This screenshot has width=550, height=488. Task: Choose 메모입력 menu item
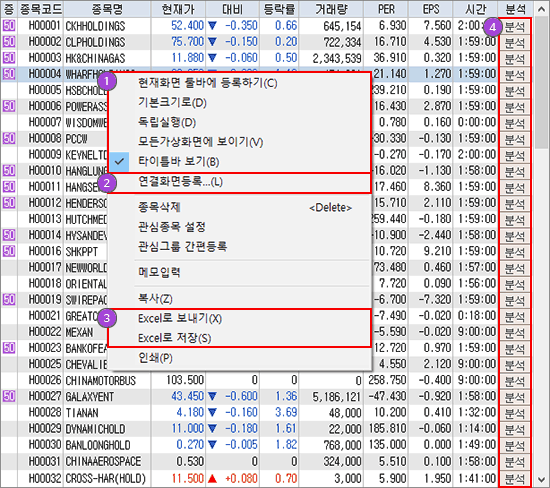pos(159,272)
